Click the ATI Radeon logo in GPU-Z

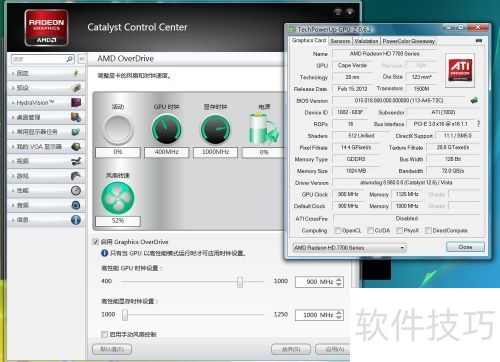click(460, 70)
